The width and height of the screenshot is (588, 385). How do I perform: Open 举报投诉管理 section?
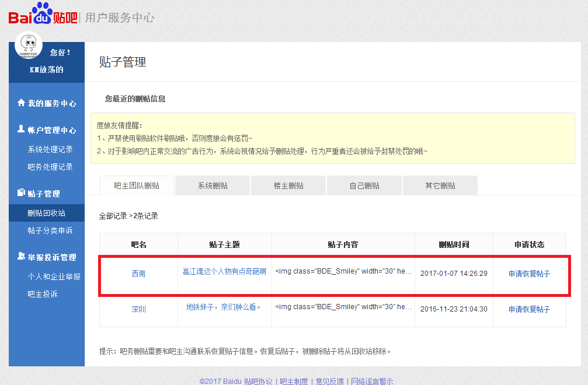[x=52, y=257]
